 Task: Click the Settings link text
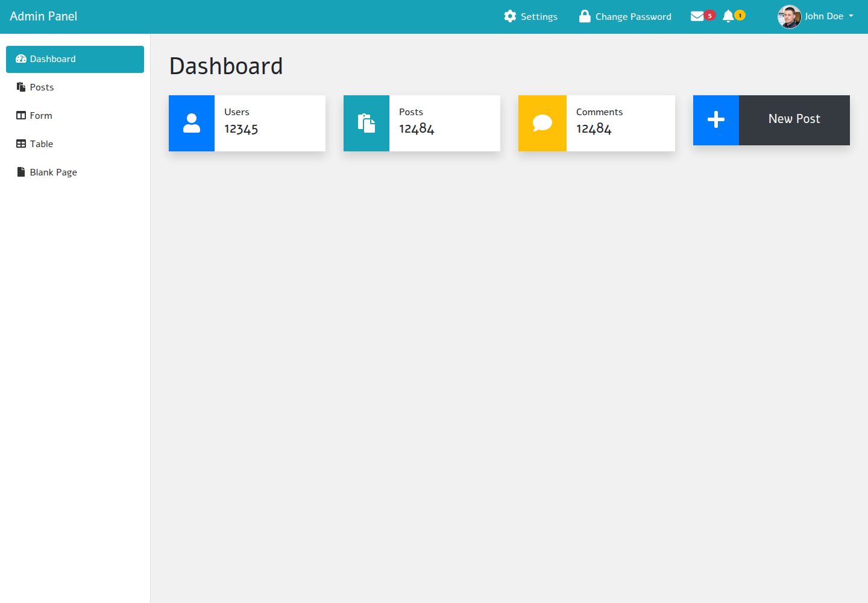(539, 17)
